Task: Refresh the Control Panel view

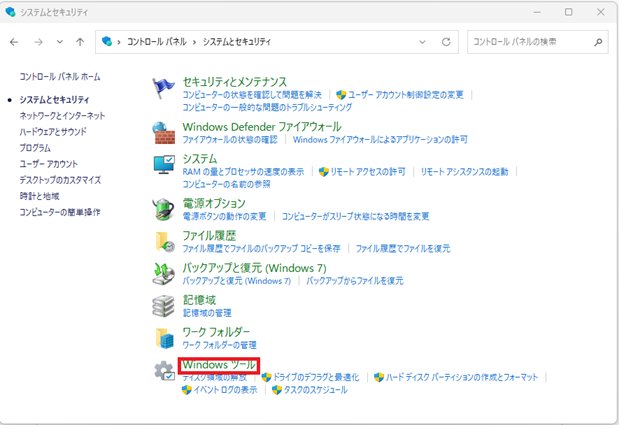Action: click(x=446, y=42)
